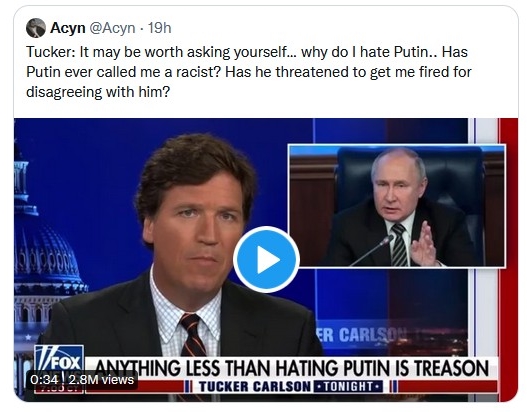Viewport: 527px width, 412px height.
Task: Click the 0:34 video duration label
Action: (44, 380)
